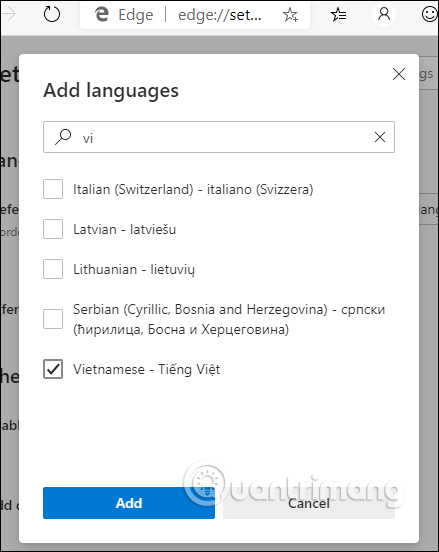Viewport: 439px width, 552px height.
Task: Click the browser refresh icon
Action: (x=52, y=14)
